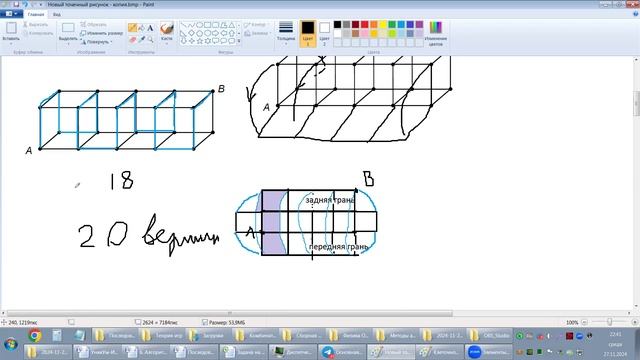This screenshot has height=360, width=640.
Task: Click the Crop (Обрезать) command
Action: pos(93,24)
